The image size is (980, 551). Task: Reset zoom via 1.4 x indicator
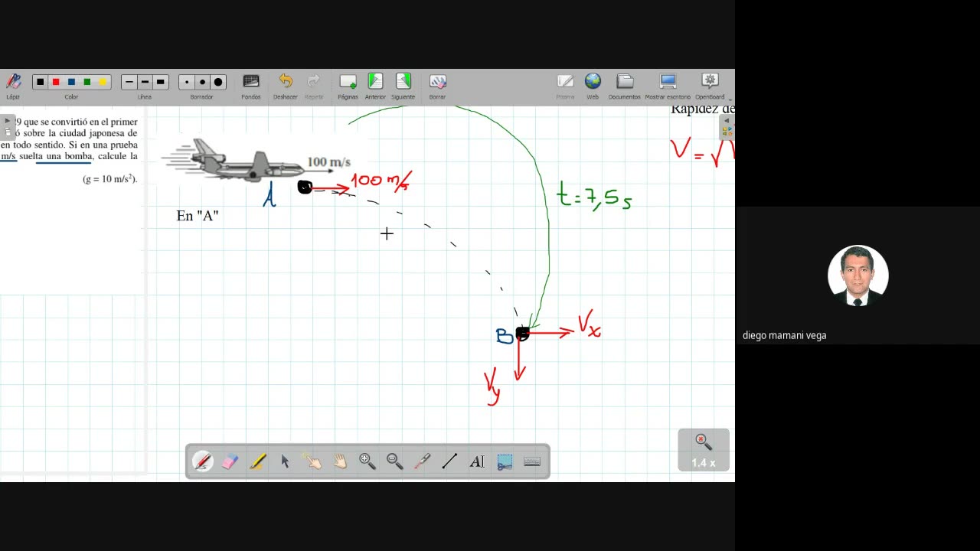pos(703,450)
